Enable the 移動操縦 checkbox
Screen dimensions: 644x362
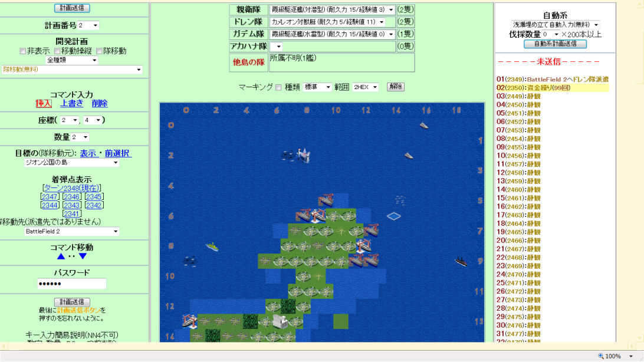click(x=57, y=51)
